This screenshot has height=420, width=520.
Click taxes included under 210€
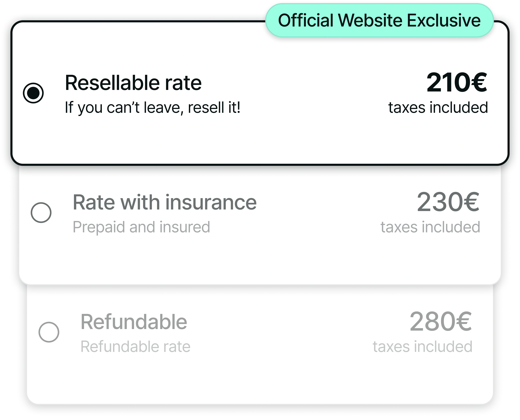tap(438, 108)
